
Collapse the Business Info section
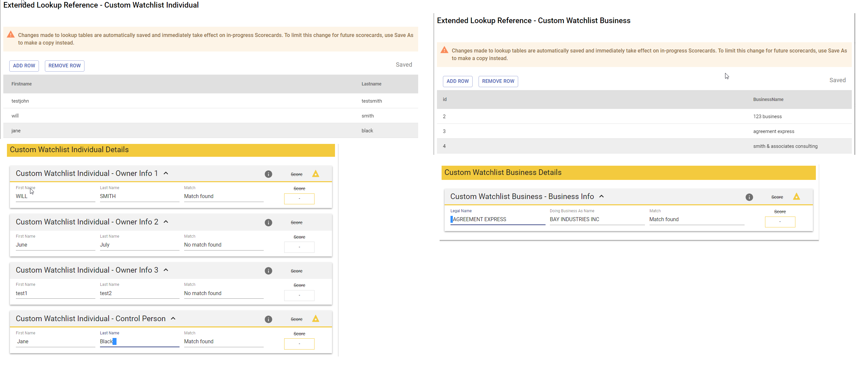pos(601,196)
